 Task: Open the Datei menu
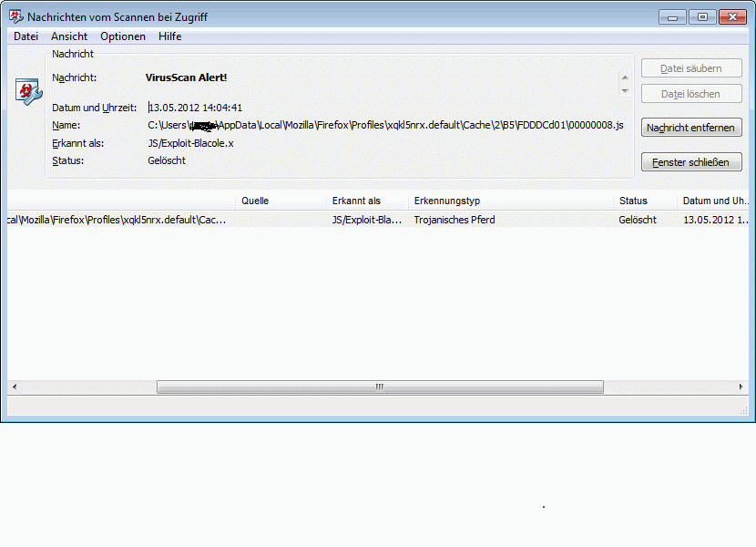pos(26,36)
